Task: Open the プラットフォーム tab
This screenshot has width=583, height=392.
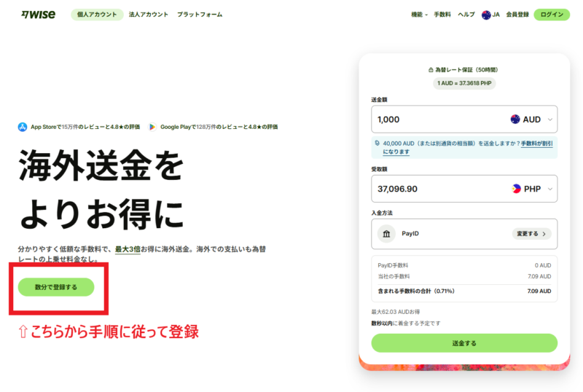Action: click(x=200, y=15)
